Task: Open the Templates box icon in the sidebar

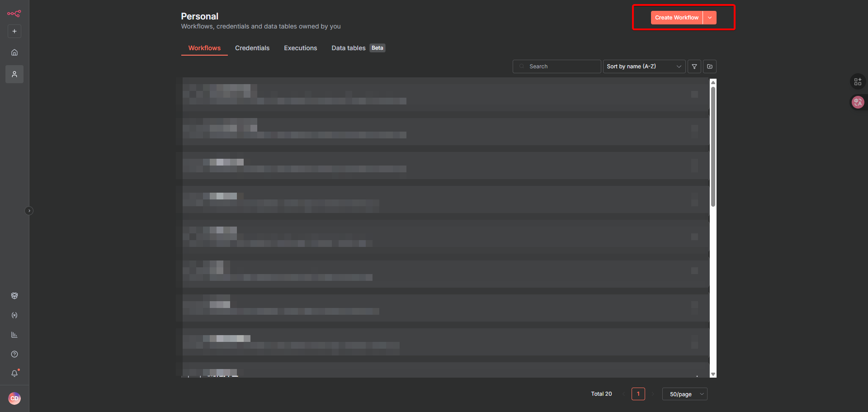Action: pos(14,296)
